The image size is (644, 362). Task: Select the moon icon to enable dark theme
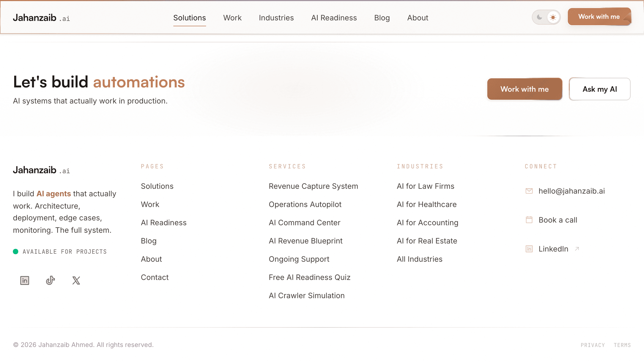539,17
